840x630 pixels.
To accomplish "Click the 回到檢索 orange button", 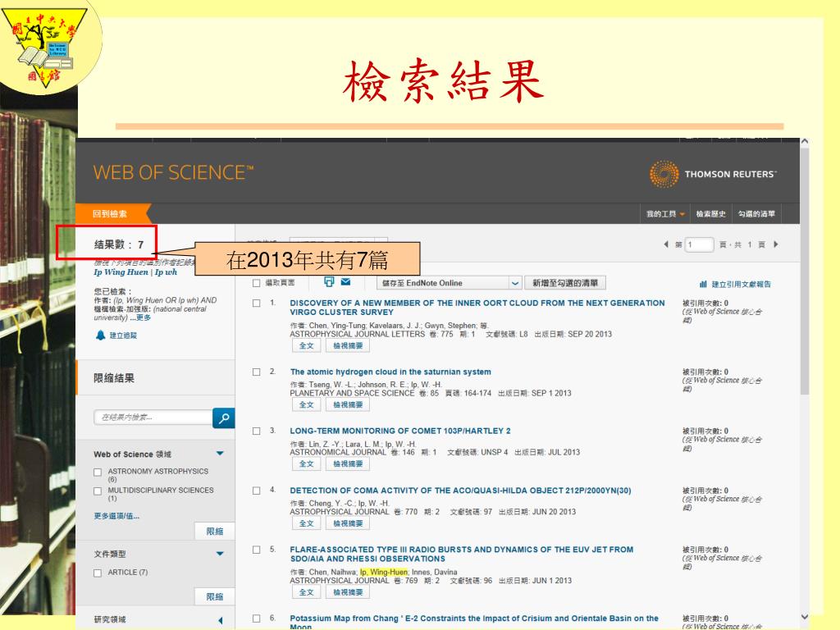I will pos(110,214).
